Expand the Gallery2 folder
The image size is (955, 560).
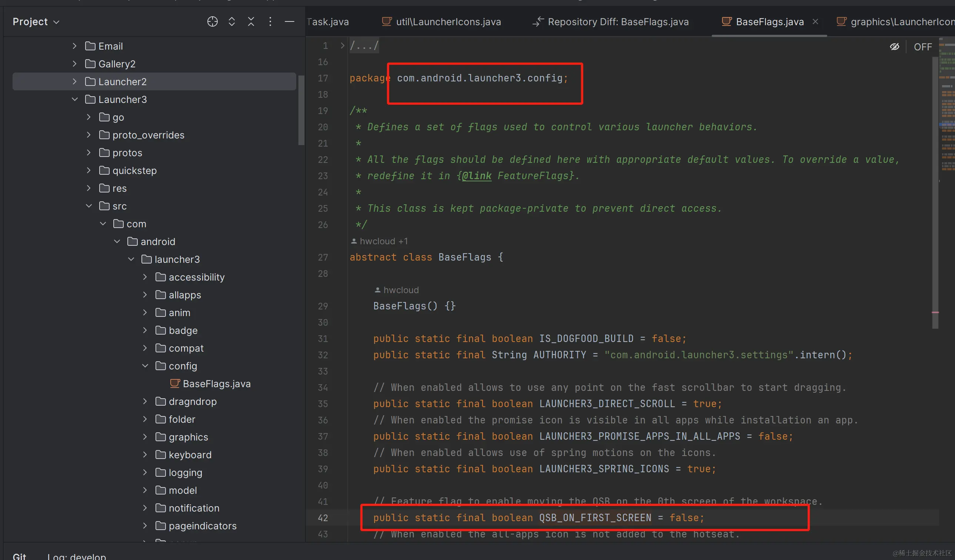(75, 64)
